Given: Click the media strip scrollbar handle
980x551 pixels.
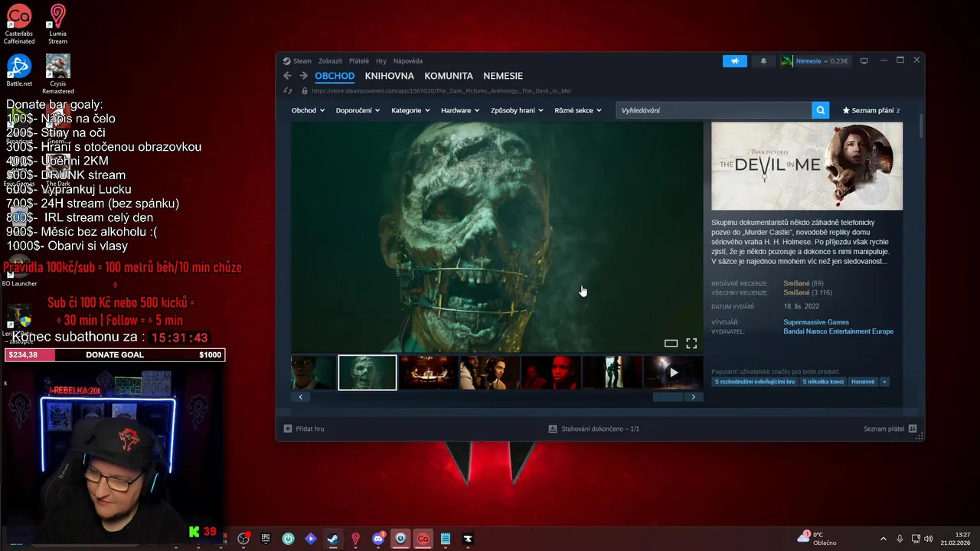Looking at the screenshot, I should click(x=668, y=396).
